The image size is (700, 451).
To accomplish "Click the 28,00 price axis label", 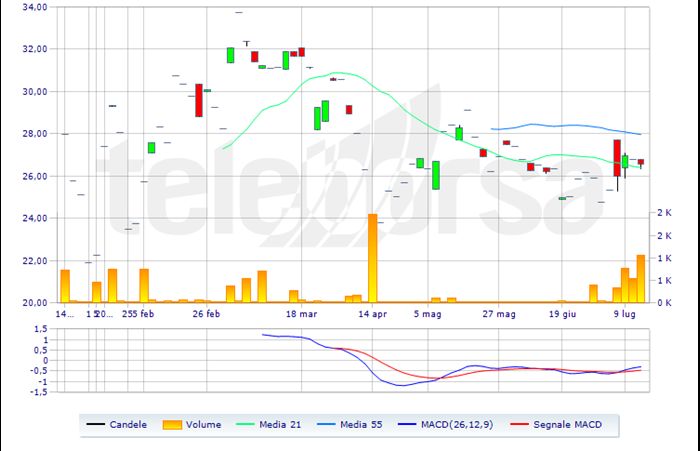I will 35,134.
